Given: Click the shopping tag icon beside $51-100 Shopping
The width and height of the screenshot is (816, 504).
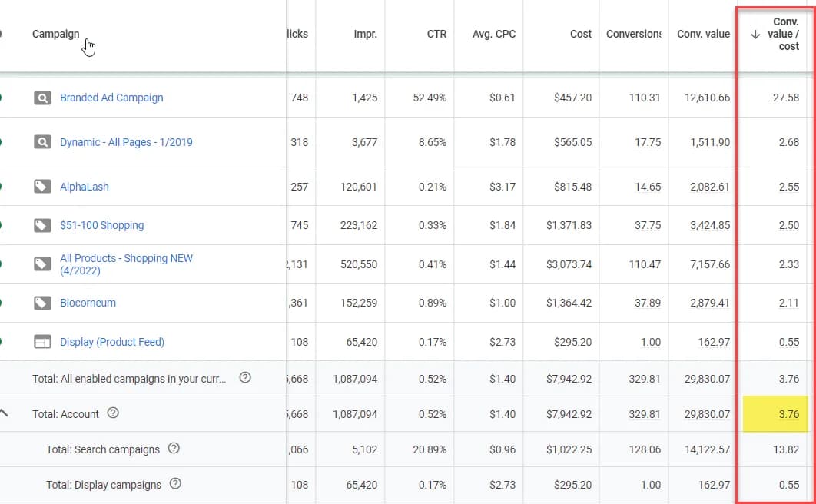Looking at the screenshot, I should pos(42,225).
